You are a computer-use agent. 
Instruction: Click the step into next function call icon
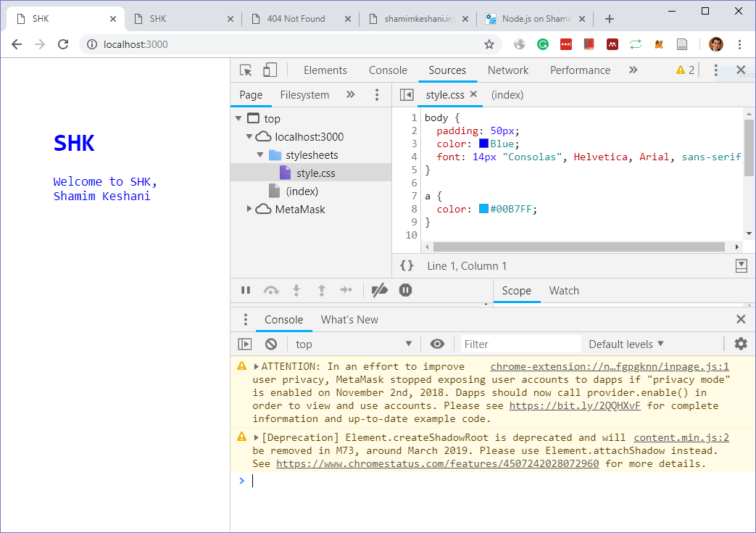[x=296, y=290]
